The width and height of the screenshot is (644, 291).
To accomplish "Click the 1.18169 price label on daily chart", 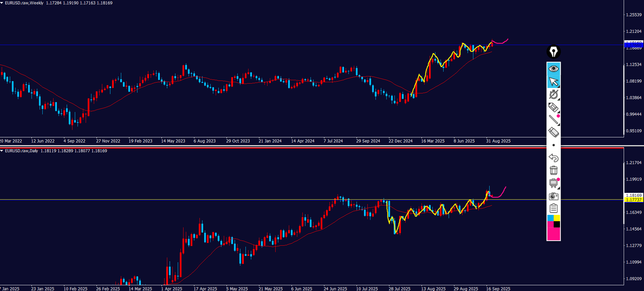I will pos(633,195).
